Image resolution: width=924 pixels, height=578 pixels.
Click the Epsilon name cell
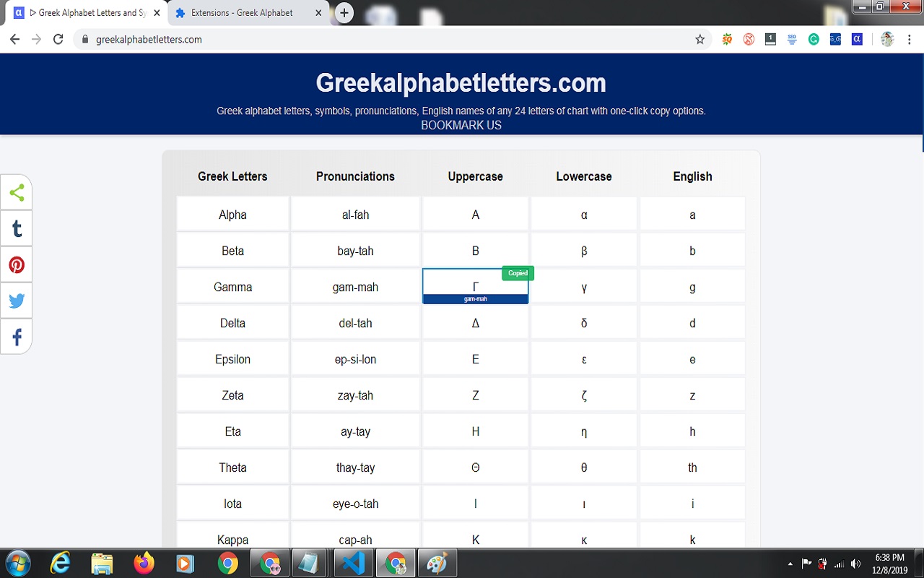pyautogui.click(x=232, y=359)
